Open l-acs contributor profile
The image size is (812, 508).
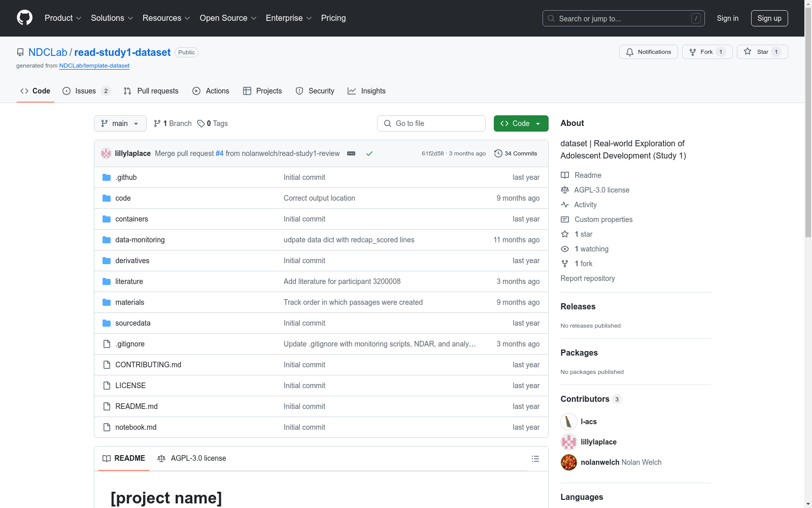[589, 422]
